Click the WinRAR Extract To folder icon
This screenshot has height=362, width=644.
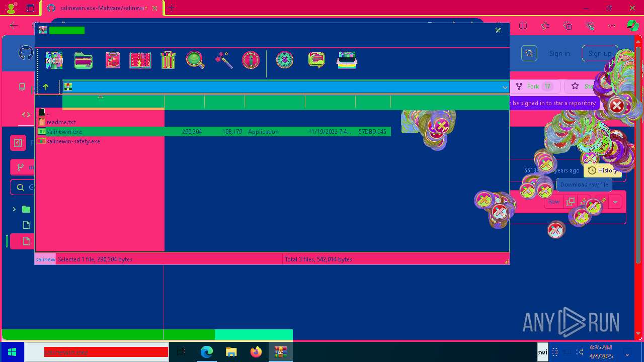pos(84,60)
